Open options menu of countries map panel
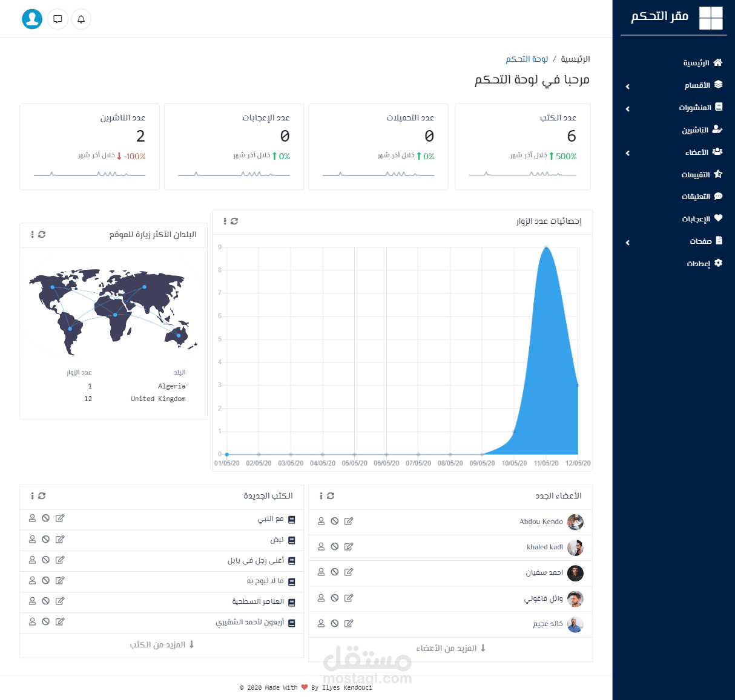The height and width of the screenshot is (700, 735). 32,235
